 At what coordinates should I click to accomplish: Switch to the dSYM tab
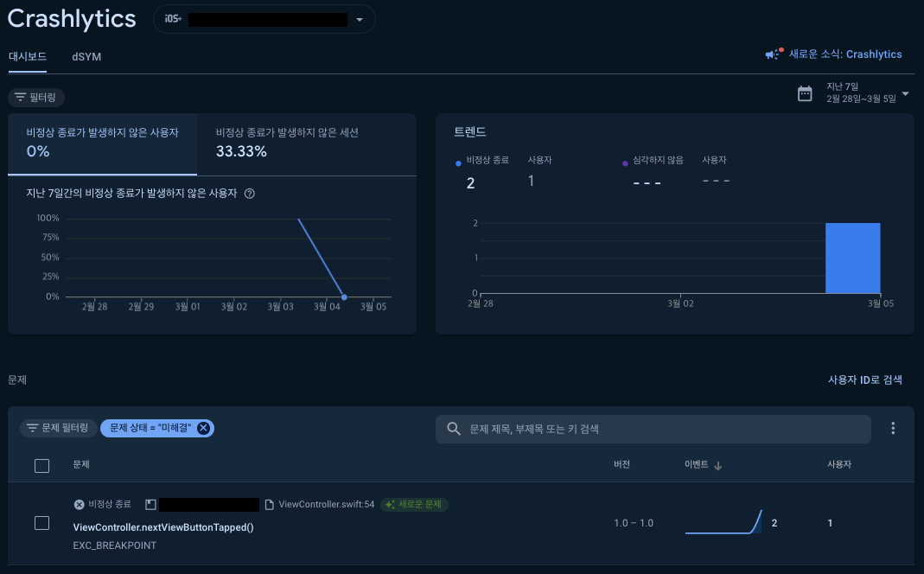[x=86, y=56]
